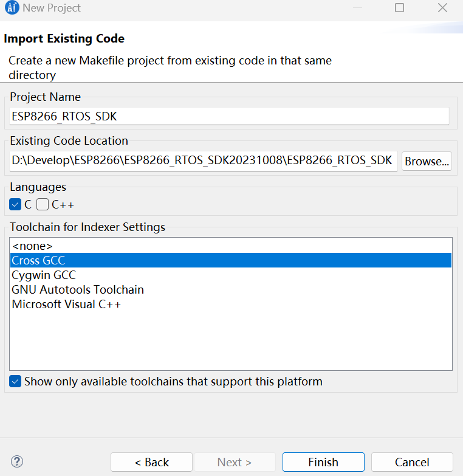Image resolution: width=463 pixels, height=476 pixels.
Task: Click the Existing Code Location field
Action: (x=204, y=160)
